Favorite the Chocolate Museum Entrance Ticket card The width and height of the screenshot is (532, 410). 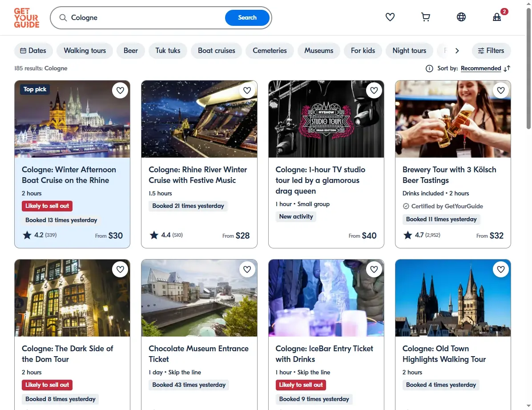[x=247, y=269]
